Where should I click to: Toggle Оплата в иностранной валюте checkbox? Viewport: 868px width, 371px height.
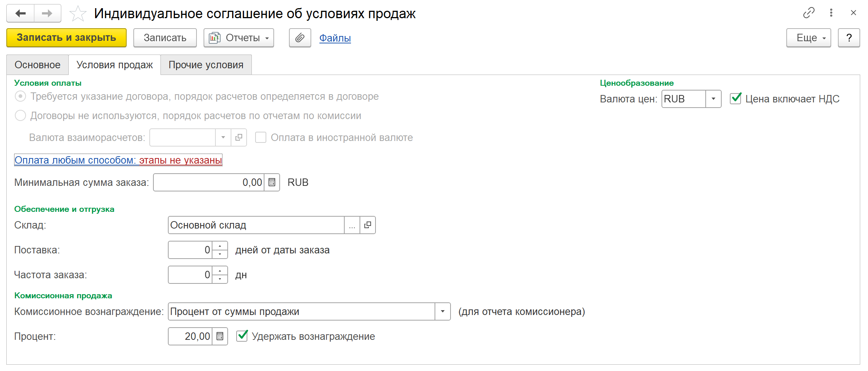[x=261, y=138]
